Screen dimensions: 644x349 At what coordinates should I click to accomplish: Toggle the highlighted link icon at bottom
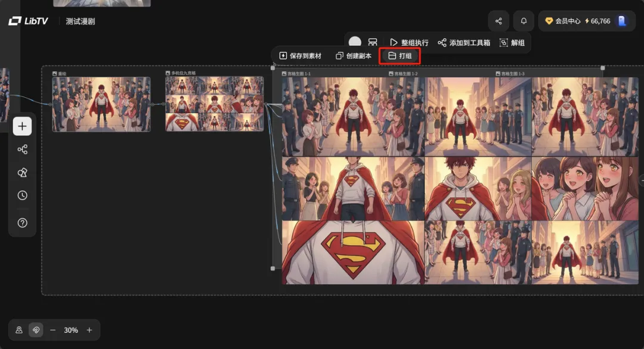click(x=36, y=330)
